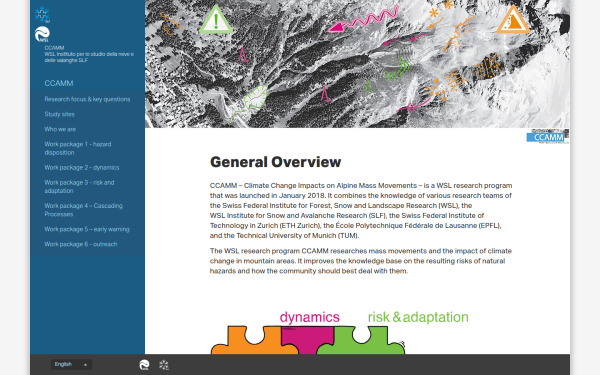Open the English language dropdown
Viewport: 600px width, 375px height.
[71, 364]
